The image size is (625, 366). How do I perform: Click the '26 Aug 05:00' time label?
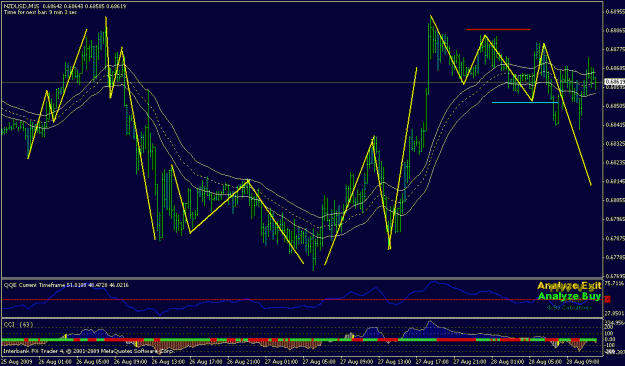coord(92,362)
